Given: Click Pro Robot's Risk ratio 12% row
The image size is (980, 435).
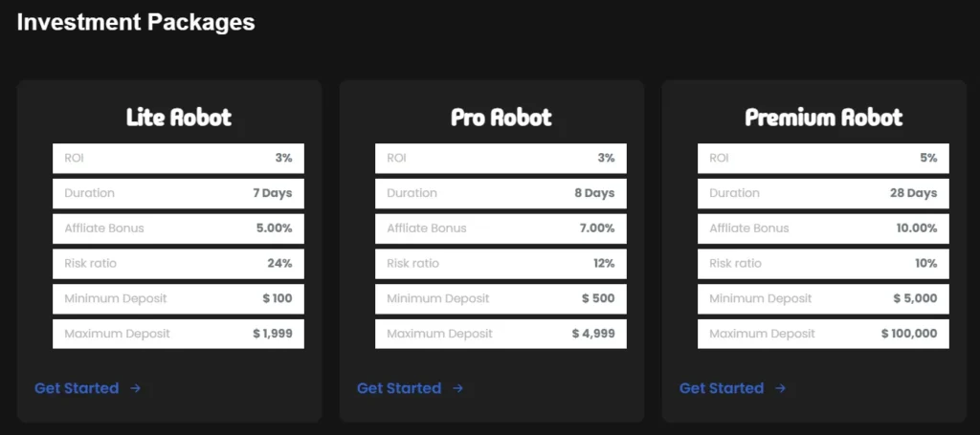Looking at the screenshot, I should point(501,263).
